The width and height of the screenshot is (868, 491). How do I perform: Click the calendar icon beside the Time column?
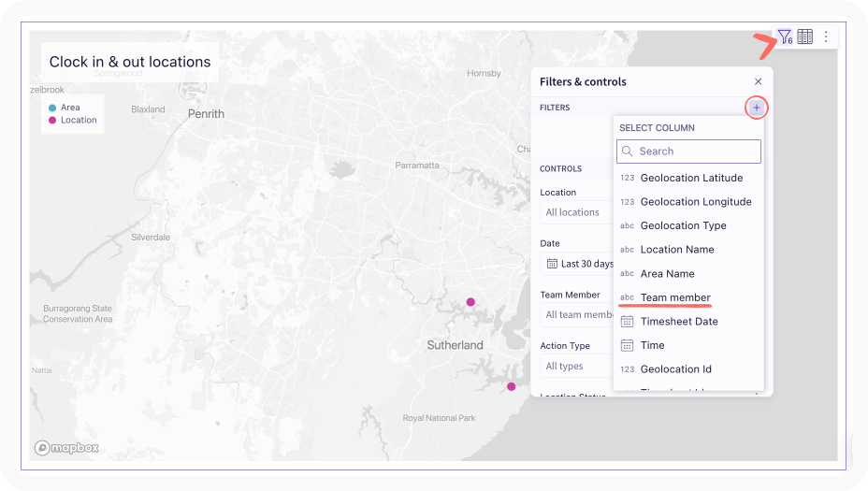[627, 345]
